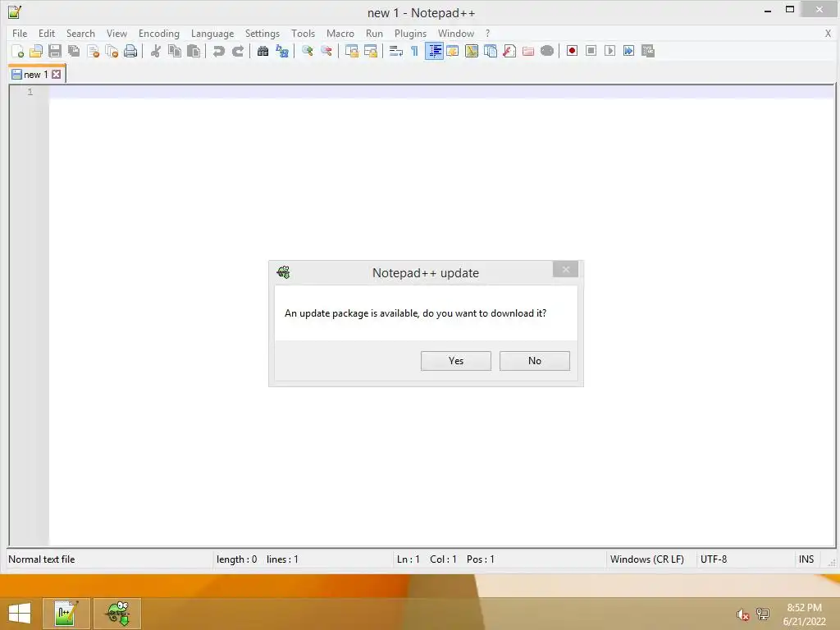Click No to decline the update
840x630 pixels.
pyautogui.click(x=535, y=361)
